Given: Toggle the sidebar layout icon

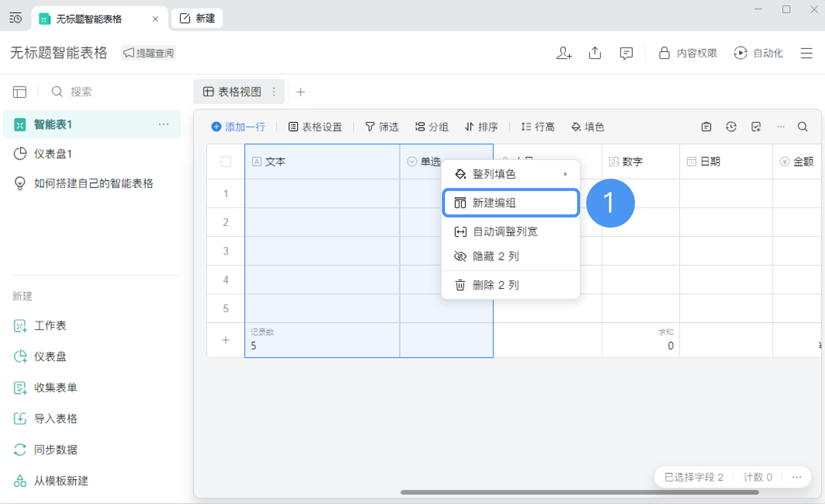Looking at the screenshot, I should click(x=20, y=92).
